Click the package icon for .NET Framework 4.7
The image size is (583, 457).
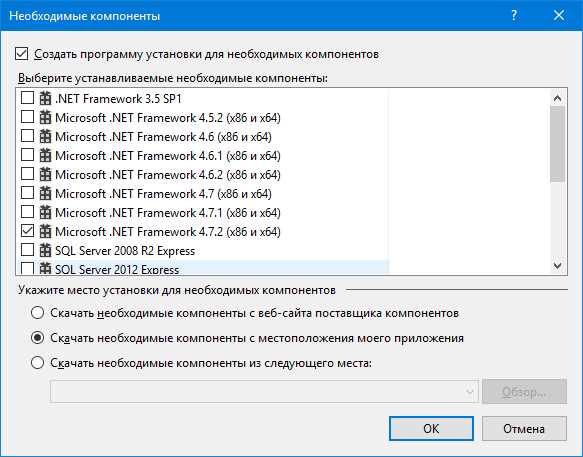click(x=45, y=193)
